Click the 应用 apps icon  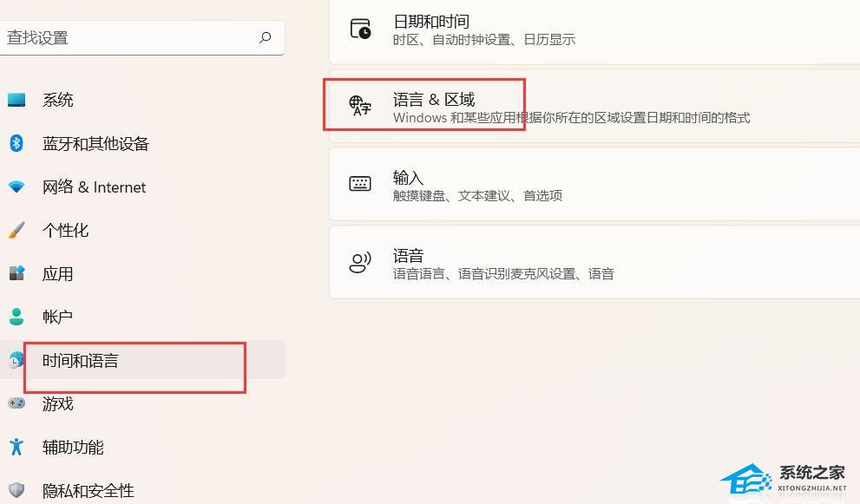click(16, 272)
